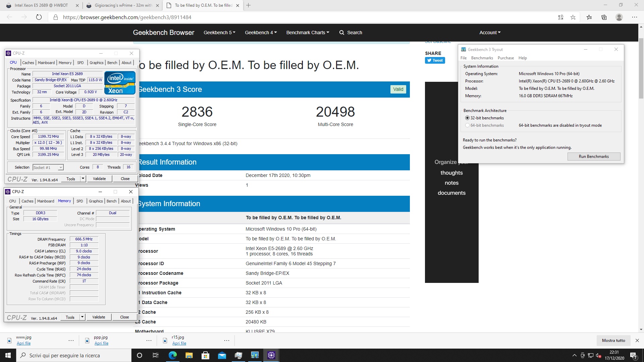Open Microsoft Edge from taskbar
Viewport: 644px width, 362px height.
pyautogui.click(x=172, y=355)
